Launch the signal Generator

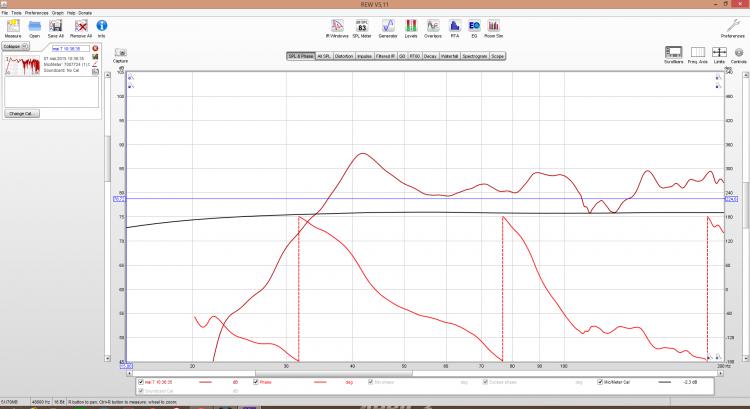click(x=387, y=27)
